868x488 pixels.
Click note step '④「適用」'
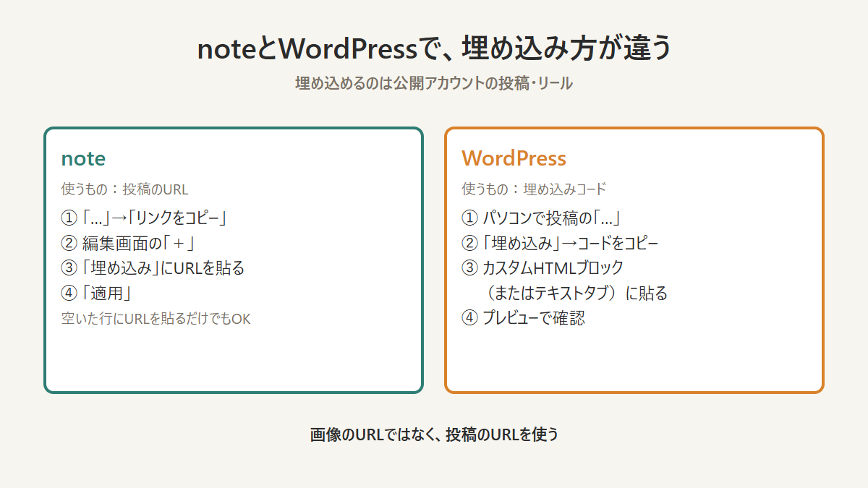click(95, 294)
